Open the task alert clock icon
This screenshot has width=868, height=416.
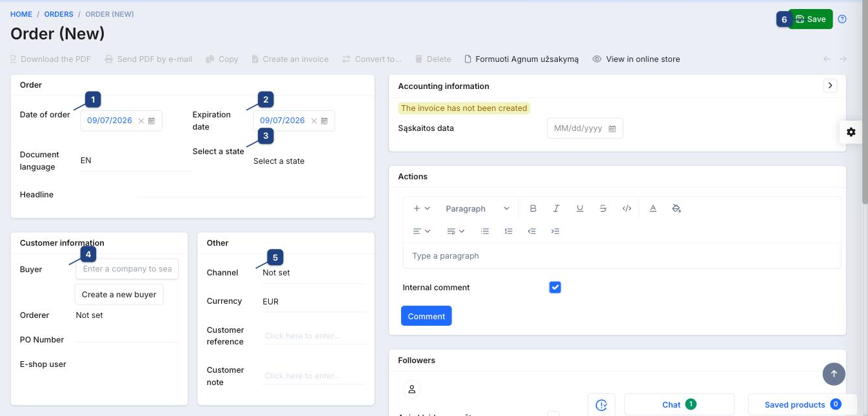point(601,405)
